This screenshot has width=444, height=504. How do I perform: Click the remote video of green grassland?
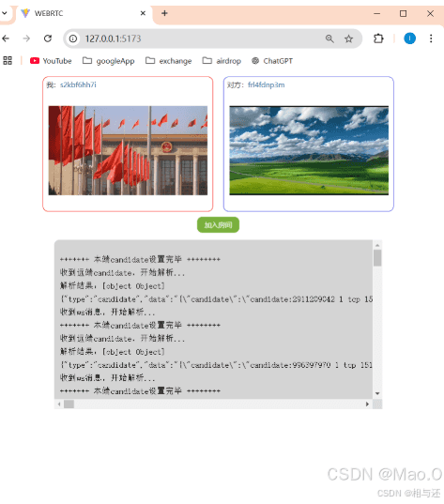coord(309,150)
